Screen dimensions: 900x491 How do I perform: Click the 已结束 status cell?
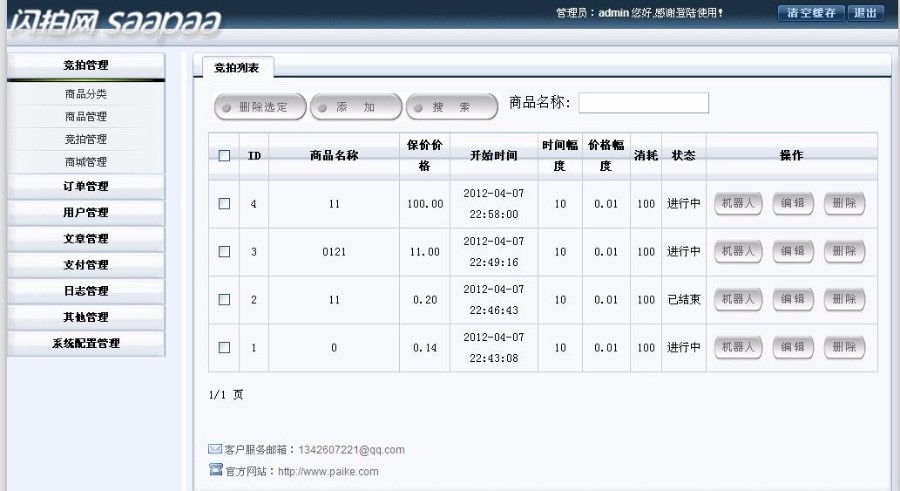(x=684, y=300)
